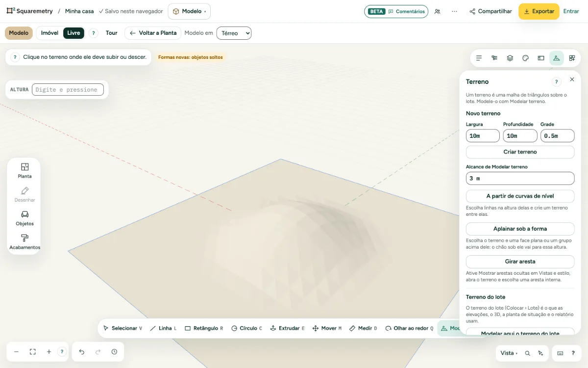This screenshot has width=588, height=368.
Task: Open the Vista dropdown menu
Action: tap(509, 353)
